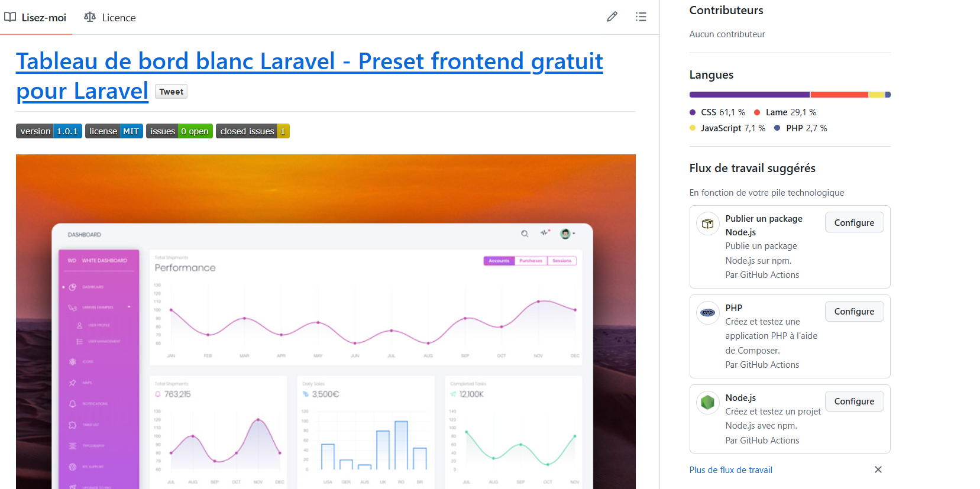This screenshot has width=980, height=489.
Task: Click the CSS 61,1 % language entry
Action: pos(717,112)
